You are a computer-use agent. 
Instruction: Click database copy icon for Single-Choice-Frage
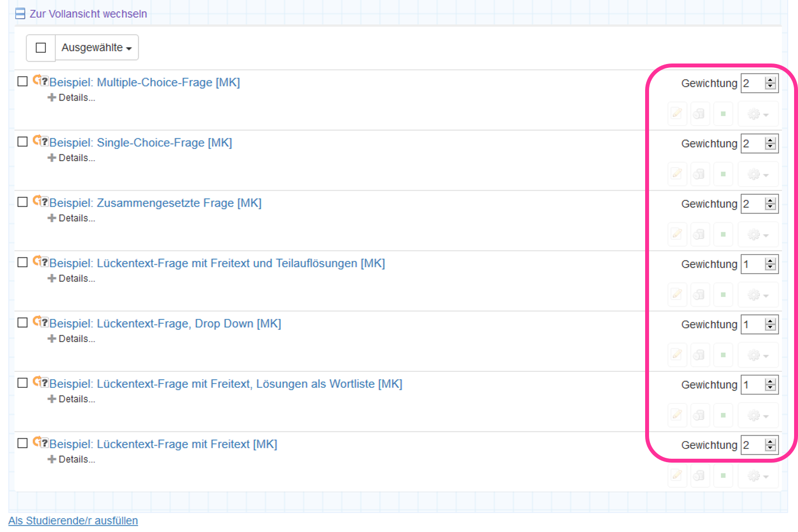(699, 174)
